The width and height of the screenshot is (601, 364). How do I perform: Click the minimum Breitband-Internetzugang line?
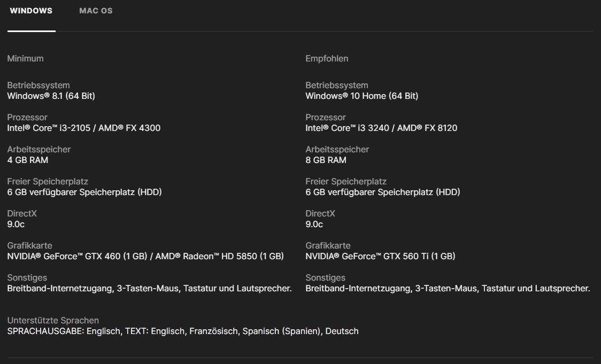click(x=149, y=288)
